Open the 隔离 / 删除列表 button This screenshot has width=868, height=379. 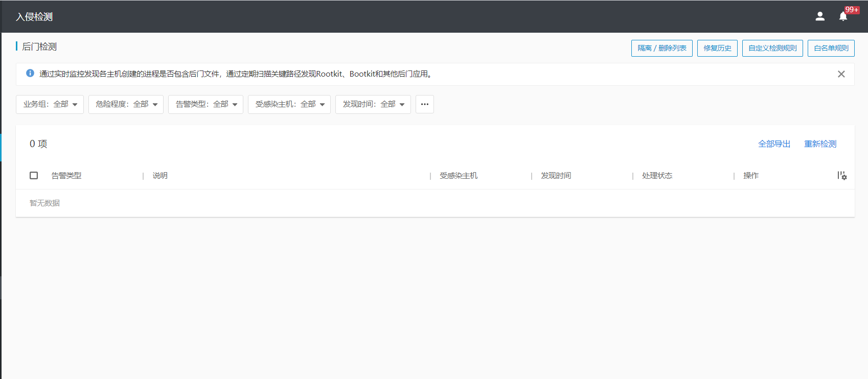(x=661, y=48)
